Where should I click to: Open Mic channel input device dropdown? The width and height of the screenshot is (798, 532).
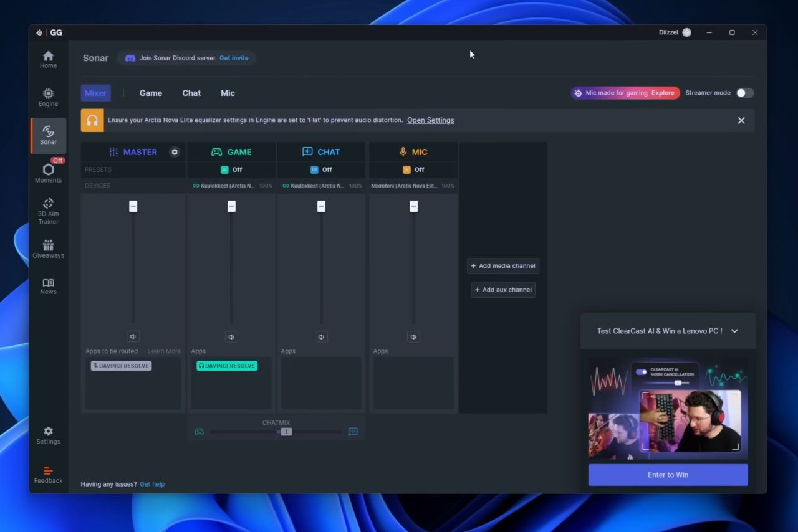tap(408, 186)
